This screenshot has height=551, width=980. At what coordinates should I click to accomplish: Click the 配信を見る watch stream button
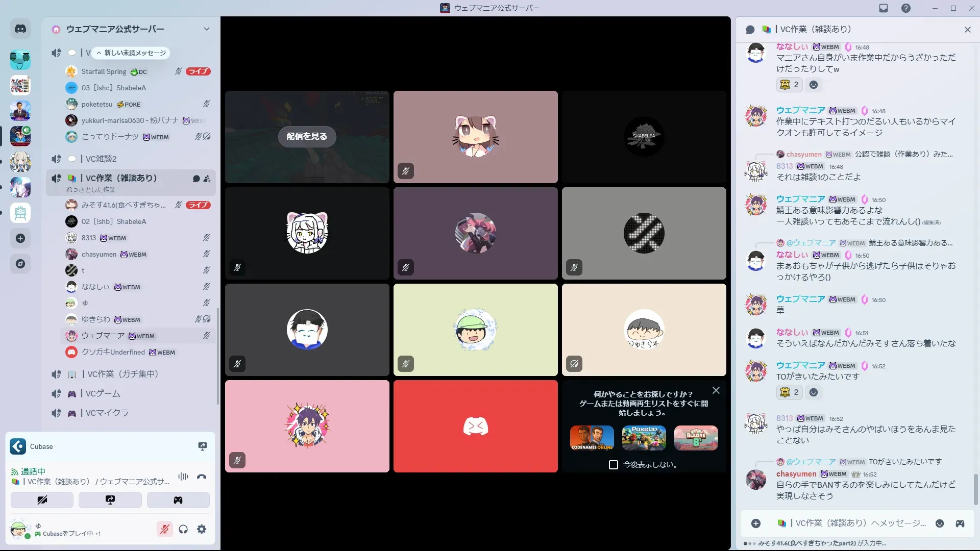[x=307, y=136]
